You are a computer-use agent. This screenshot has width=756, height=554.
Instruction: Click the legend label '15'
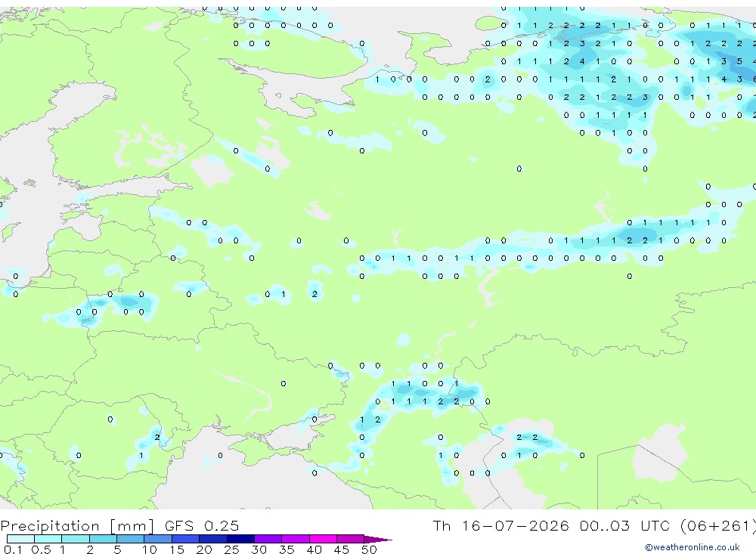click(x=176, y=549)
